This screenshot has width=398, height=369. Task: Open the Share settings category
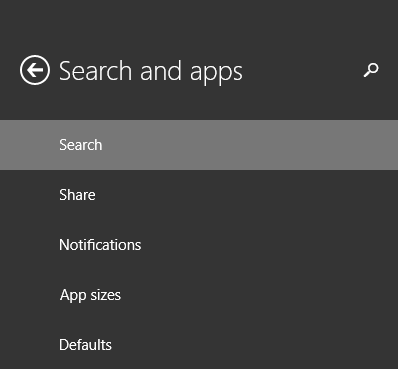(x=199, y=195)
